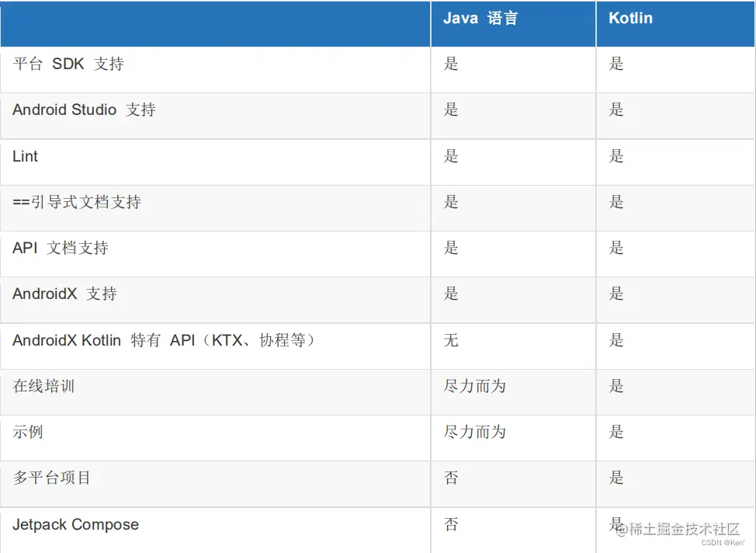Click the "Kotlin" column header
The width and height of the screenshot is (756, 553).
point(630,18)
